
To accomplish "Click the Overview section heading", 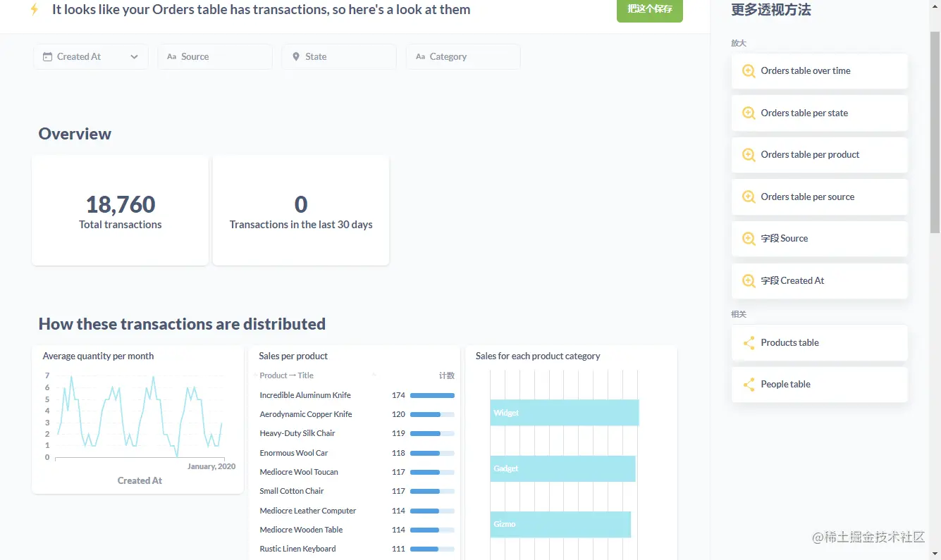I will 75,134.
